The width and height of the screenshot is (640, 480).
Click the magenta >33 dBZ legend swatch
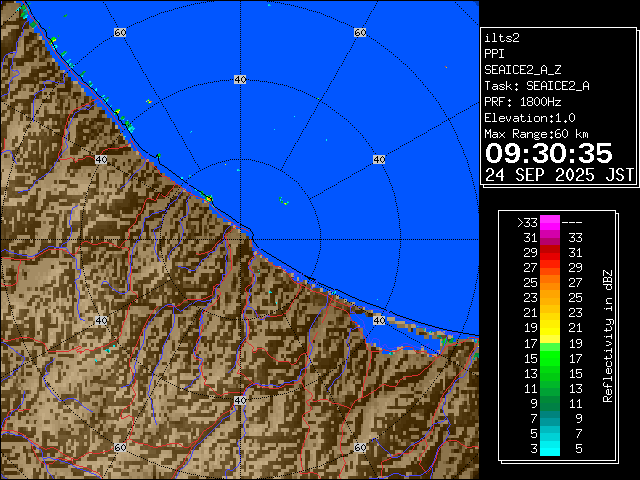(x=549, y=223)
